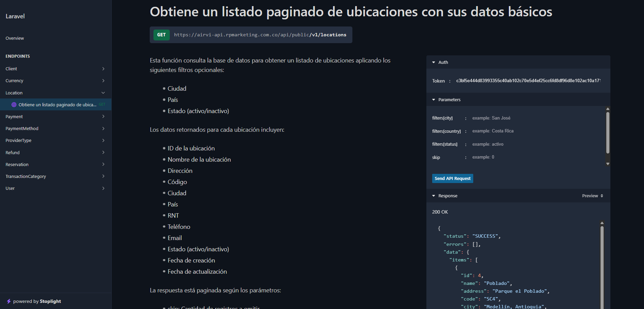This screenshot has width=644, height=309.
Task: Open the powered by Stoplight link
Action: 37,301
